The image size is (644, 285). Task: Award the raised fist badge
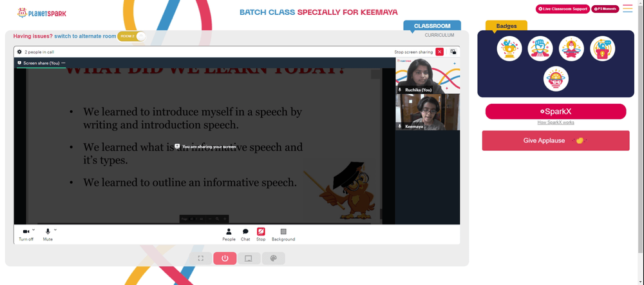[540, 48]
